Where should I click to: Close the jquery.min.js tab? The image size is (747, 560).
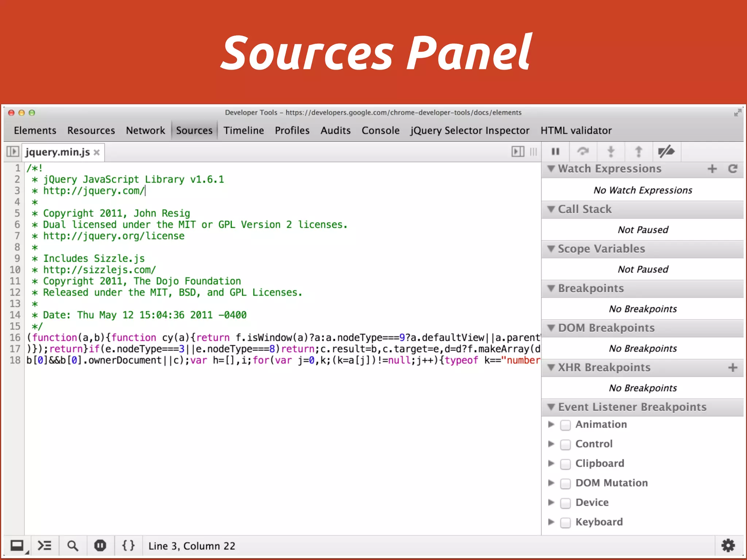pyautogui.click(x=97, y=152)
